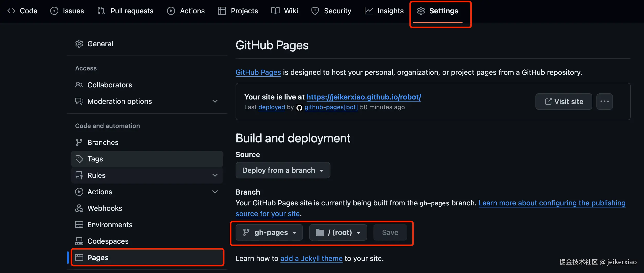The image size is (644, 273).
Task: Click the Codespaces icon
Action: click(x=79, y=241)
